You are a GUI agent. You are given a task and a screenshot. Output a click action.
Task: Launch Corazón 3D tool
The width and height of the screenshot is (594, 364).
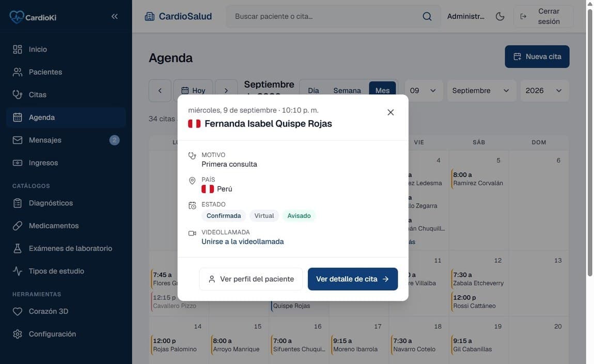click(x=66, y=311)
